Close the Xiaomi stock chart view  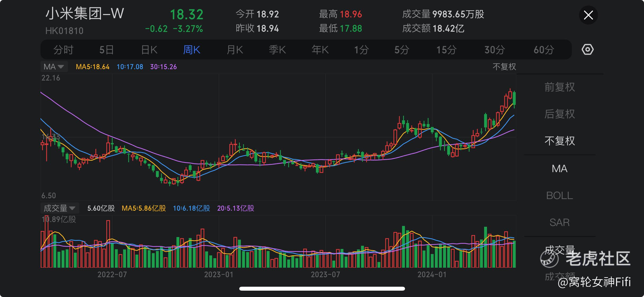588,15
